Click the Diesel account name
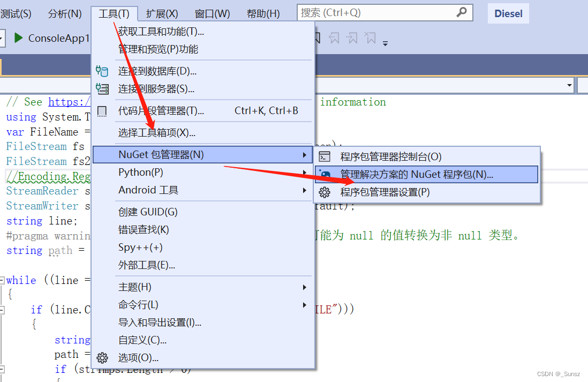 508,13
